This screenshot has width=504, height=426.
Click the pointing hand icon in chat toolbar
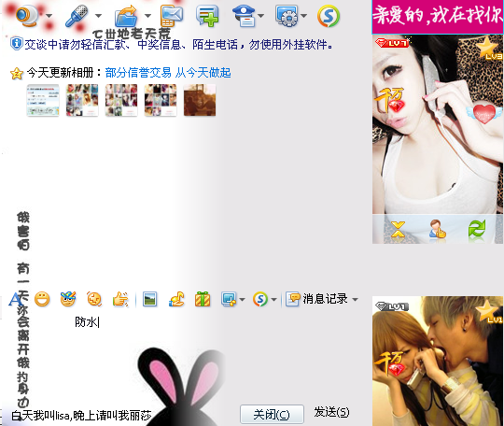coord(120,299)
